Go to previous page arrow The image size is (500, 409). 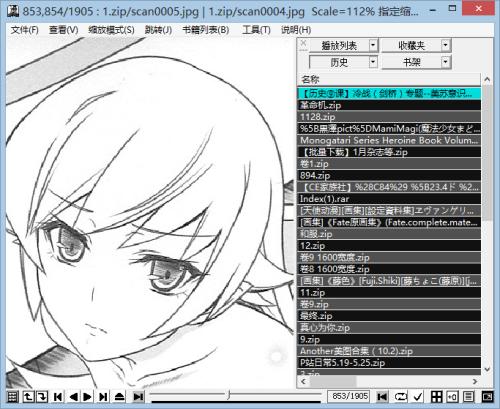click(73, 397)
